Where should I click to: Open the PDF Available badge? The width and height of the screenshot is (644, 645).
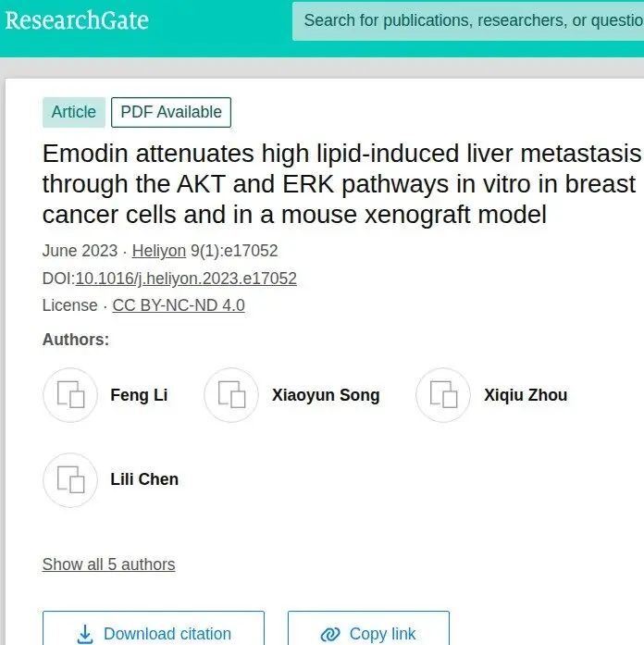coord(171,112)
